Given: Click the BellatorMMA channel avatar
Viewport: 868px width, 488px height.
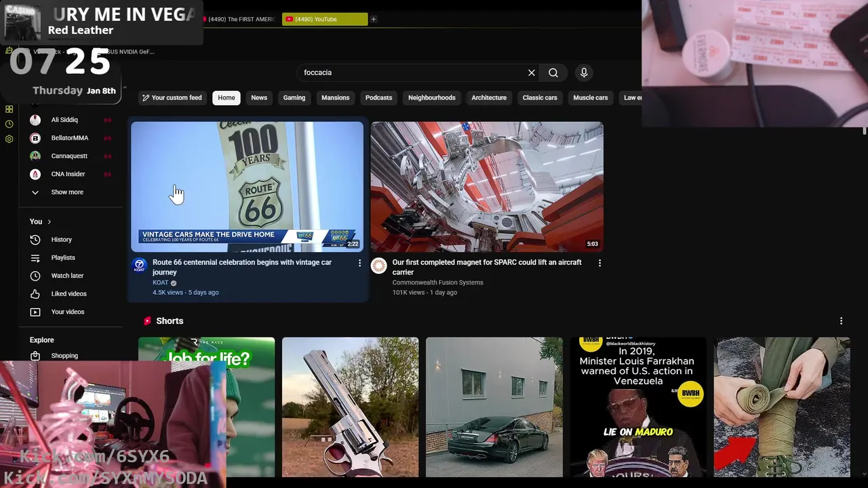Looking at the screenshot, I should [x=35, y=138].
